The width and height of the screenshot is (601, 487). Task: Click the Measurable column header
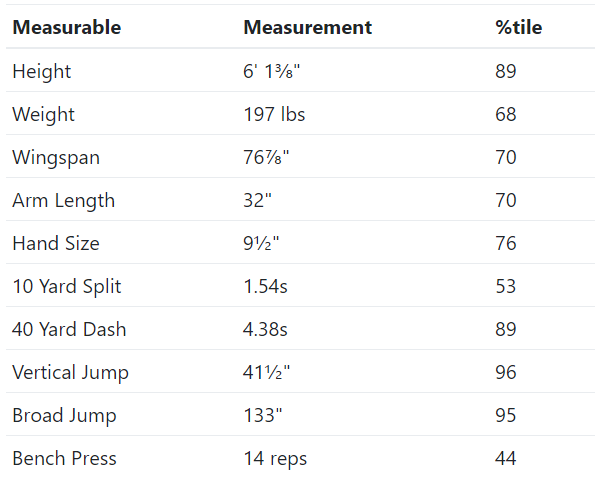(x=67, y=28)
